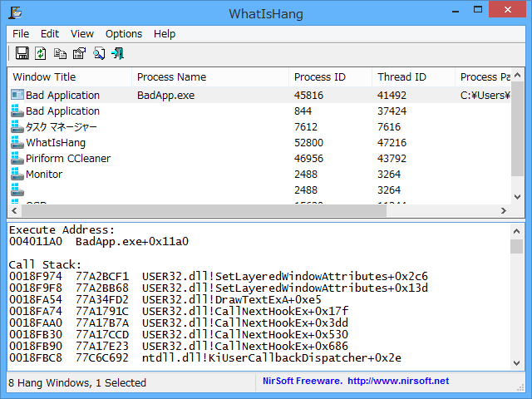This screenshot has width=532, height=399.
Task: Click CallNextHookEx+0x17f stack line
Action: coord(179,311)
